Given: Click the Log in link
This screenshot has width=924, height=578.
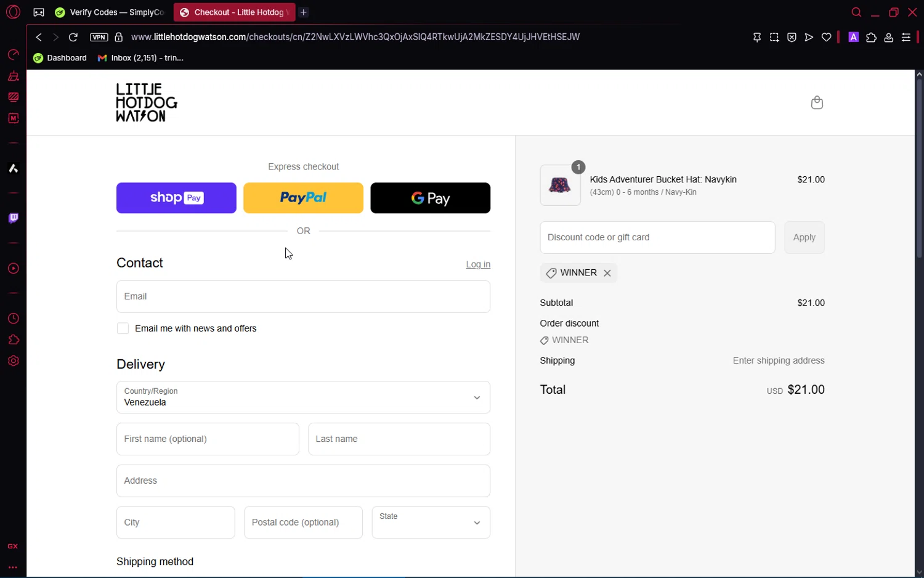Looking at the screenshot, I should click(478, 264).
